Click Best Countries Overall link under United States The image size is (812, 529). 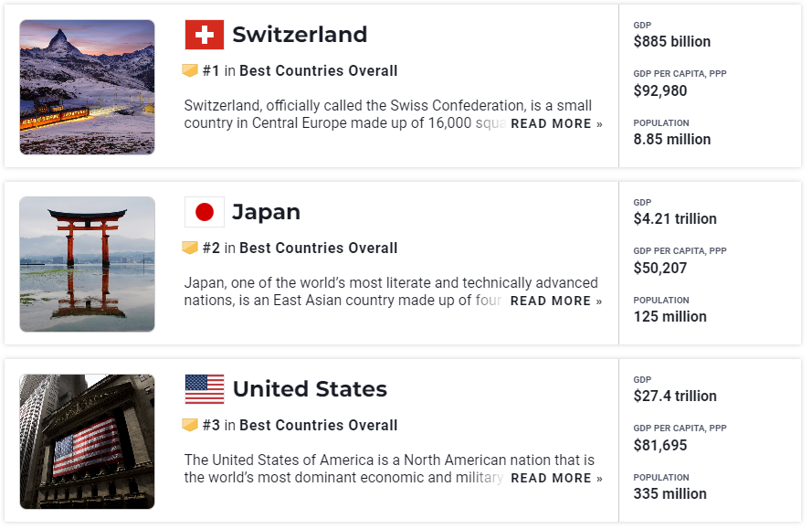point(318,425)
